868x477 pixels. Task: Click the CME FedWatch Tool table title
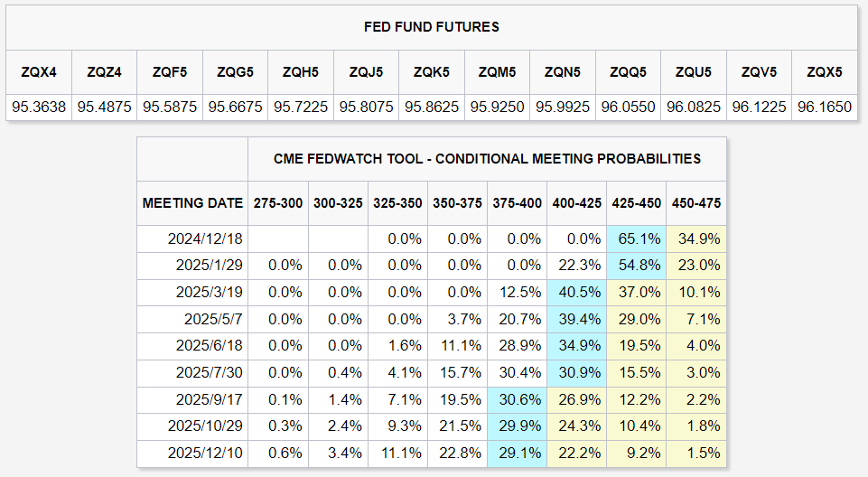pyautogui.click(x=487, y=159)
